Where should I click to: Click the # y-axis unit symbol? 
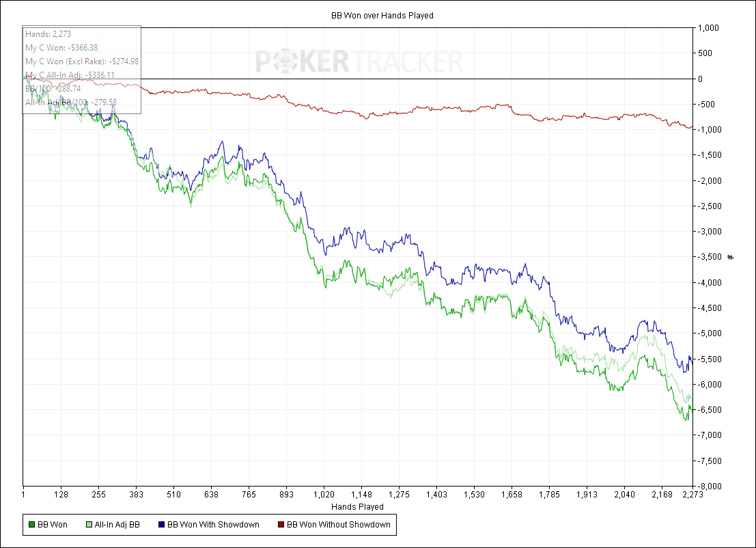click(x=731, y=257)
